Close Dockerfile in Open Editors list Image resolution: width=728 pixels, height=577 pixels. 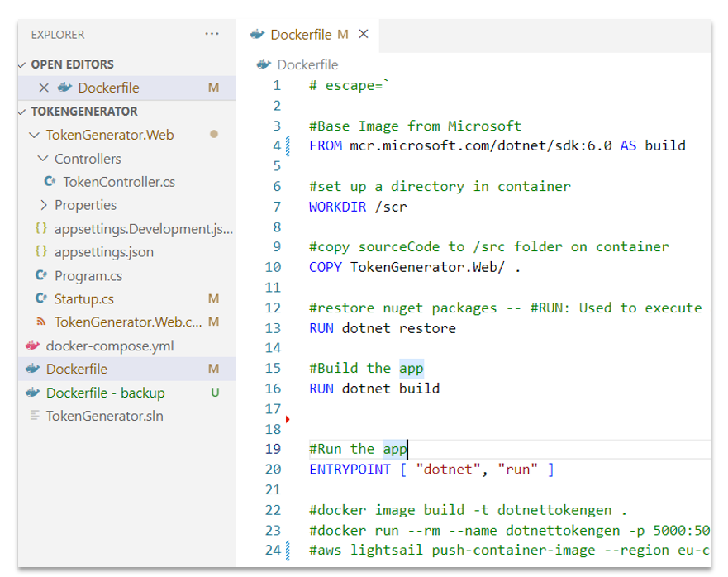pyautogui.click(x=44, y=88)
